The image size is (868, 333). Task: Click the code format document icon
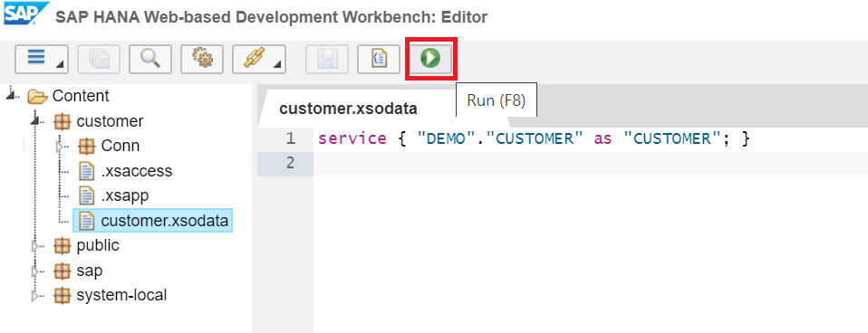pos(379,59)
